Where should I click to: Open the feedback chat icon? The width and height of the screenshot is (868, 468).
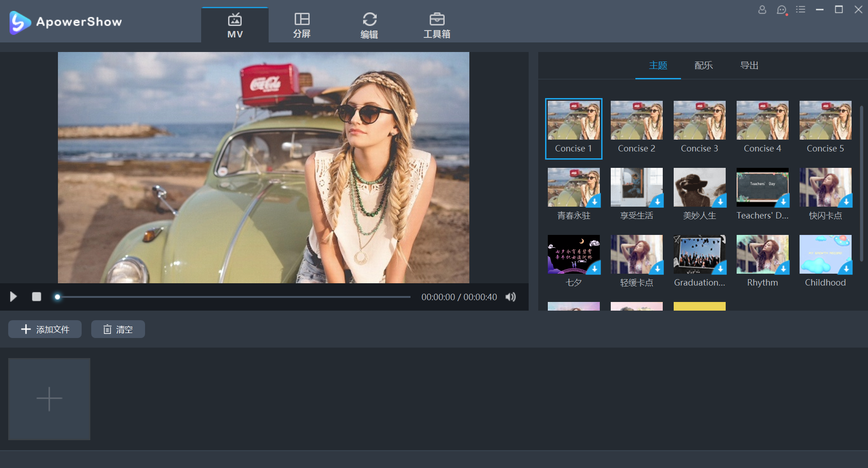782,10
